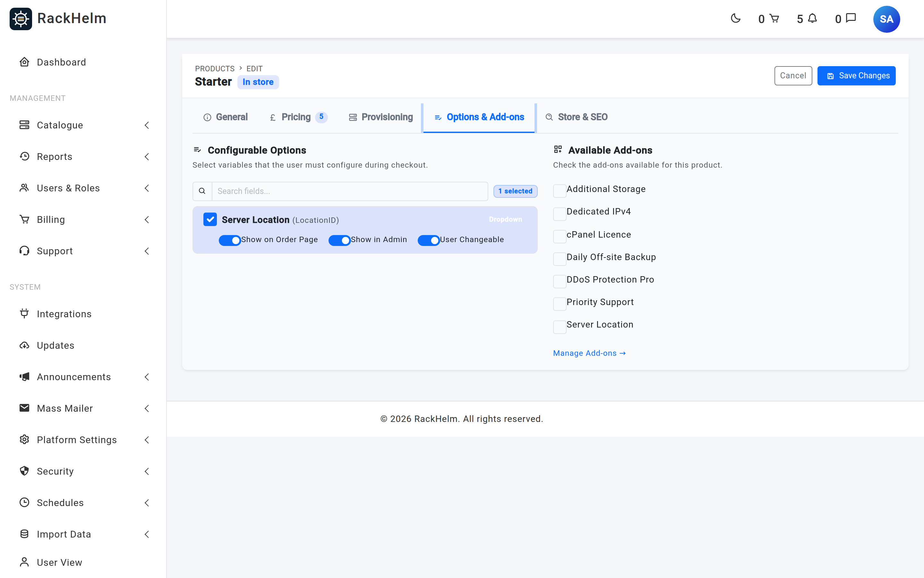Uncheck the Server Location configurable option
Image resolution: width=924 pixels, height=578 pixels.
tap(210, 219)
